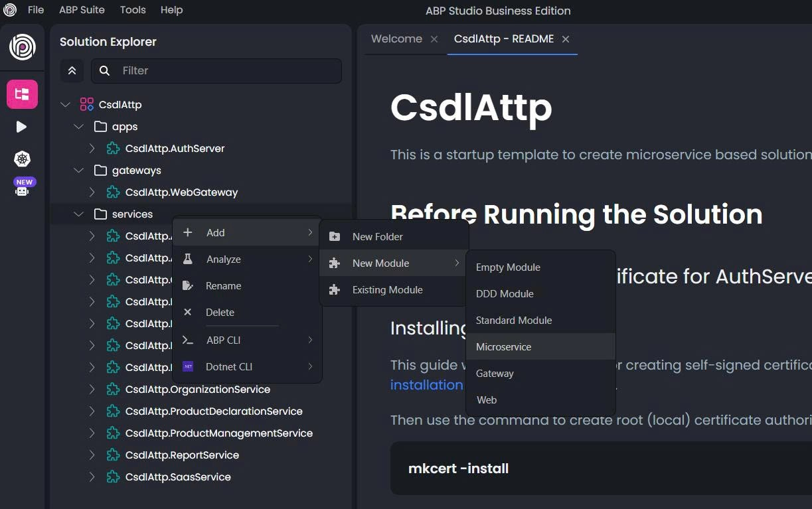
Task: Switch to the CsdlAttp - README tab
Action: 503,38
